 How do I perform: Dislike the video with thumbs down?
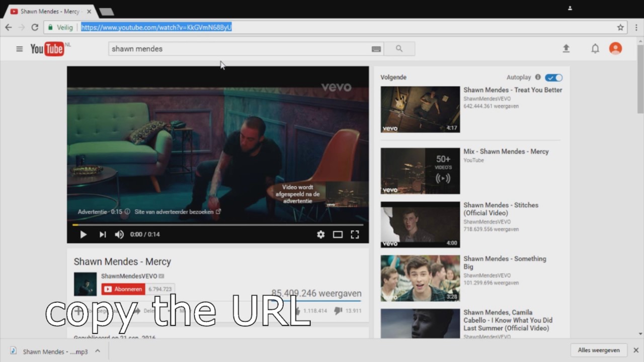tap(338, 311)
